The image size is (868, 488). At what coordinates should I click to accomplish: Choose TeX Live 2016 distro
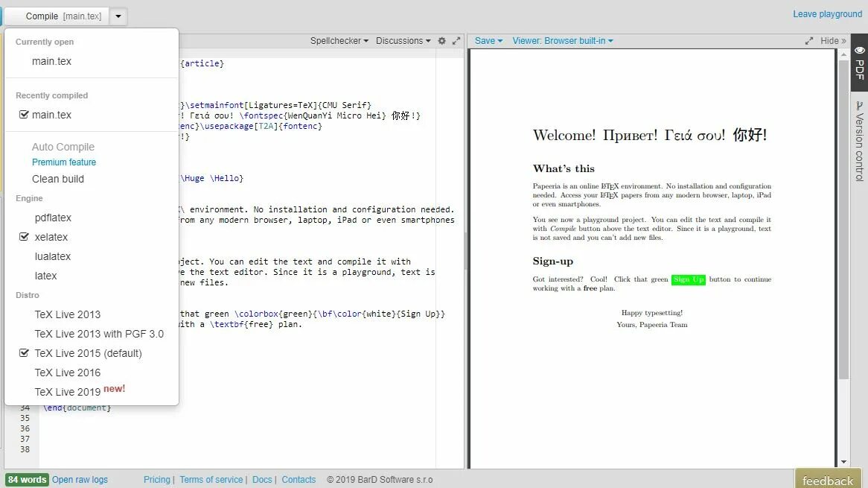[x=68, y=373]
